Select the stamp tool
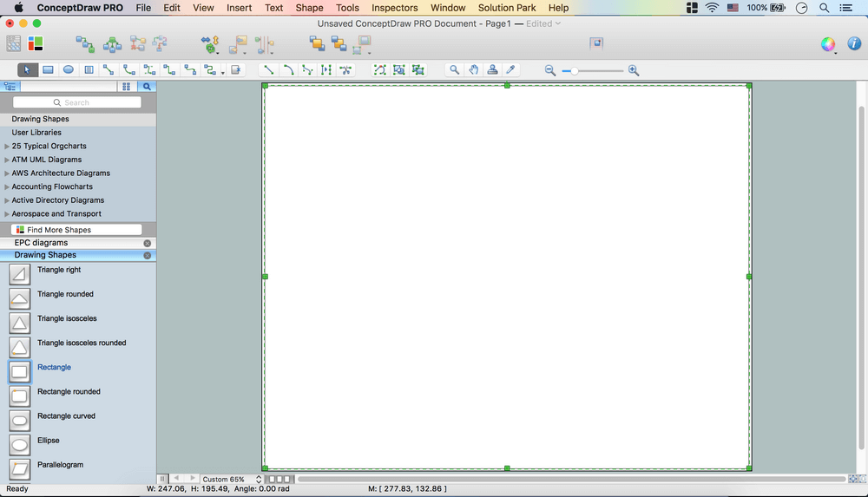 492,69
